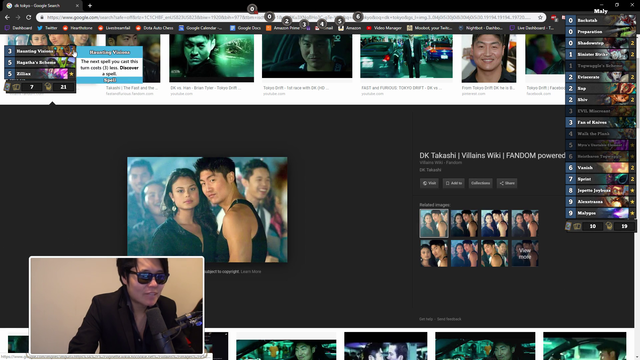Select Preparation in the deck tracker
Screen dimensions: 640x360
[600, 31]
